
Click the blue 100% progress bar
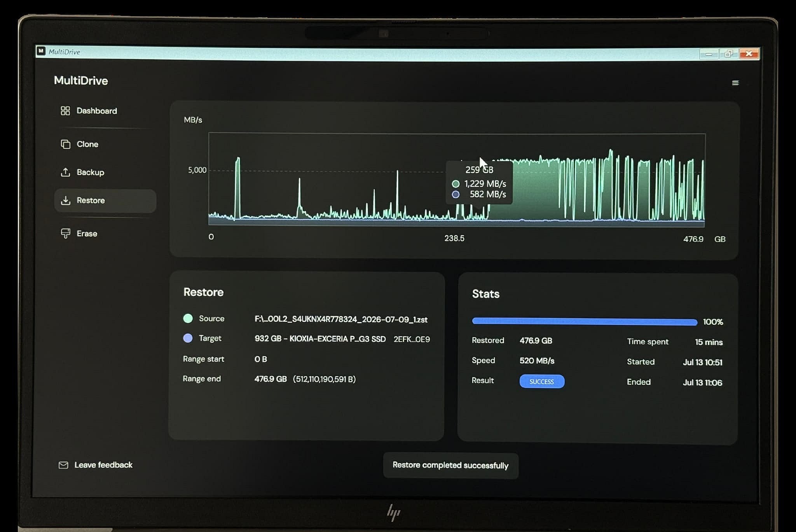tap(585, 321)
